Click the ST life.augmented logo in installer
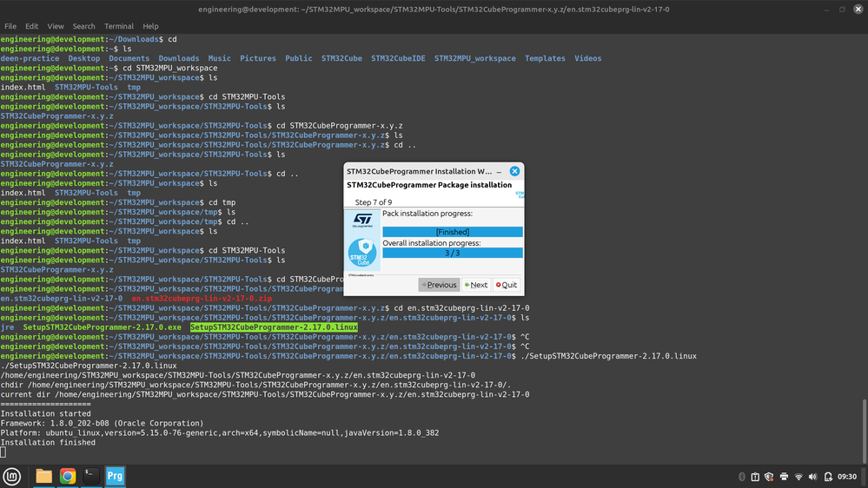This screenshot has height=488, width=868. (362, 221)
